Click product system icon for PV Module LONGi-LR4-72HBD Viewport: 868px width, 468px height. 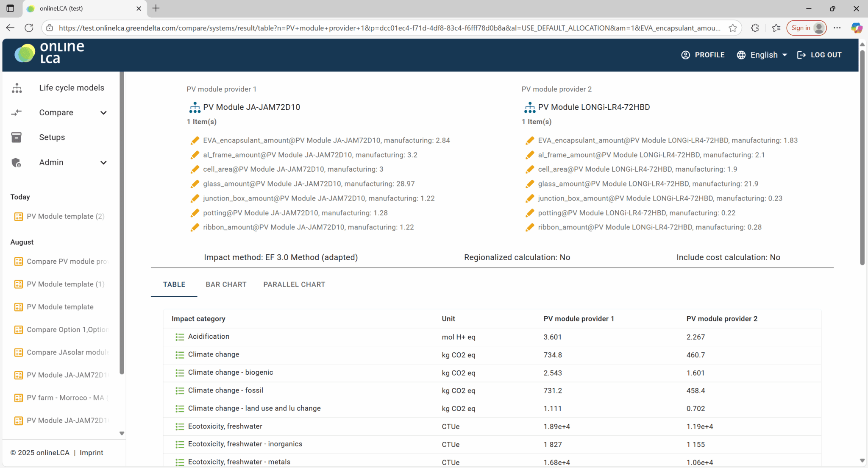tap(530, 107)
